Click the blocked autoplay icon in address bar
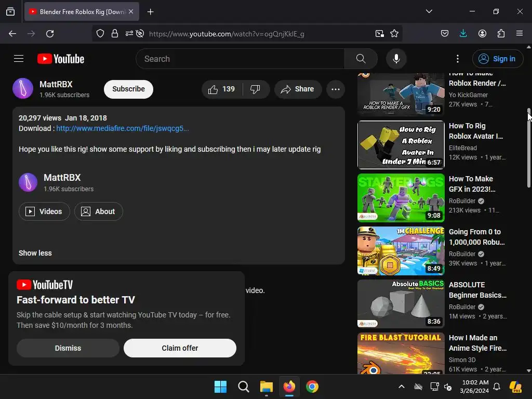The height and width of the screenshot is (399, 532). click(x=140, y=34)
